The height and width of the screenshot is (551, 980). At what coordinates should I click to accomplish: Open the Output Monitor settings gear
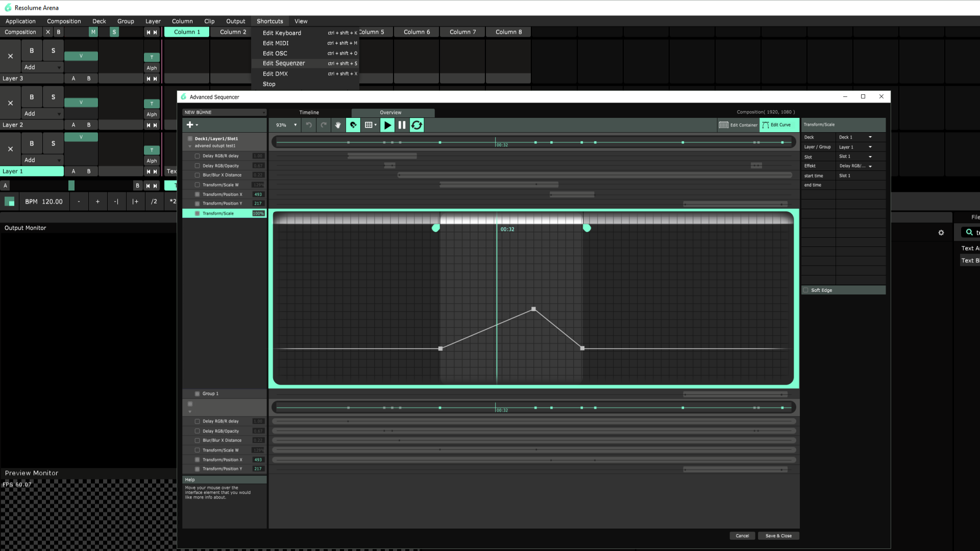click(x=941, y=233)
